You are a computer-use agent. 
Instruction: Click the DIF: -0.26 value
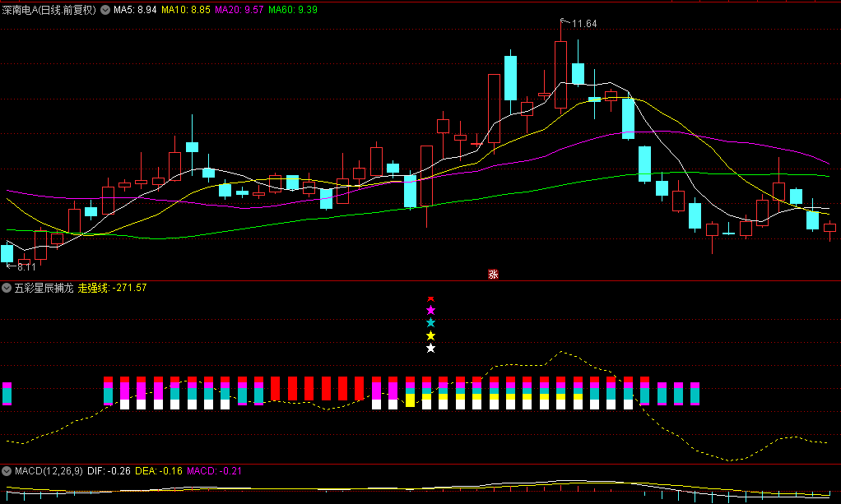(x=109, y=471)
